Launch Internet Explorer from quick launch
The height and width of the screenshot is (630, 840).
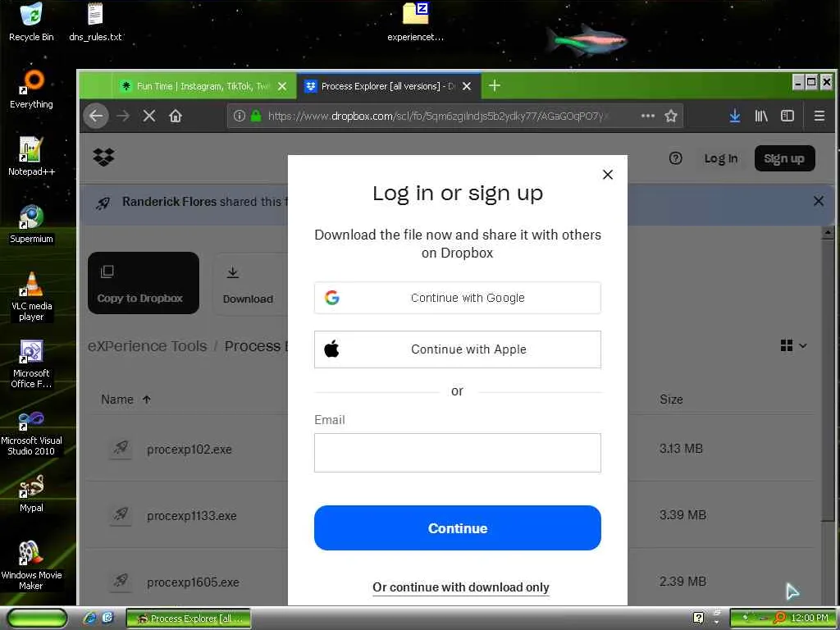point(90,618)
